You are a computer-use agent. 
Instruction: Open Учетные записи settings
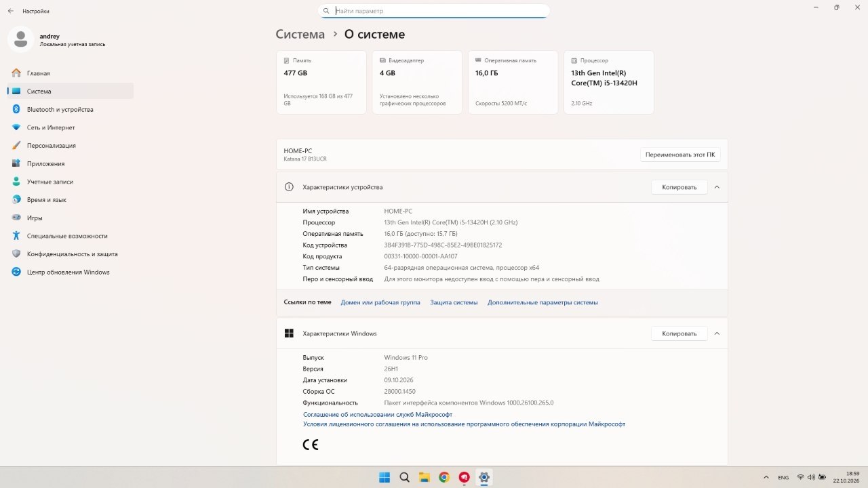(x=71, y=182)
